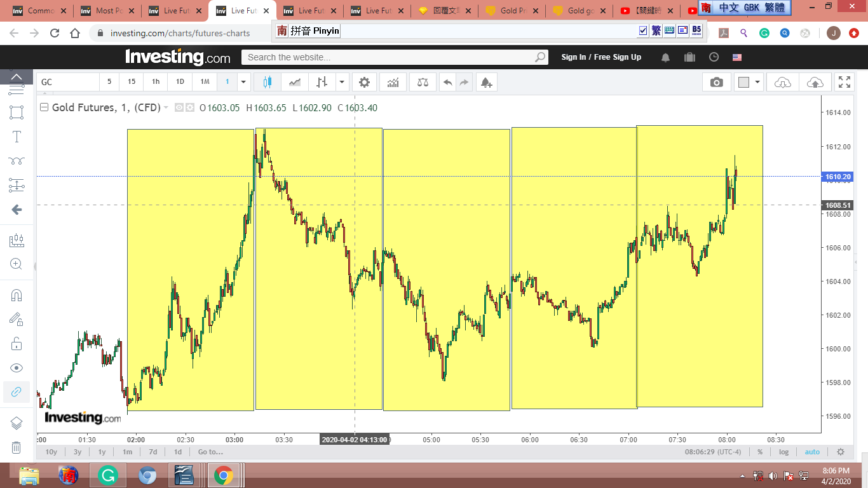Take a chart snapshot with camera icon
The image size is (868, 488).
coord(716,82)
